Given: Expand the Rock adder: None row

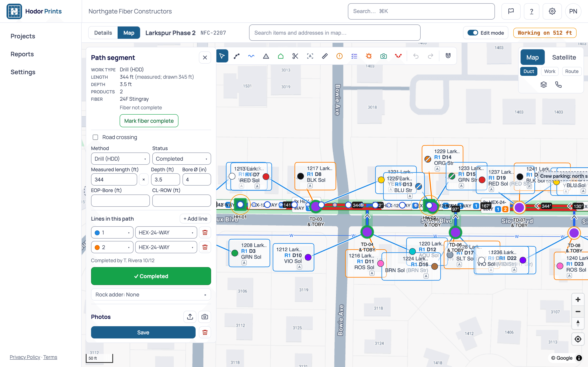Looking at the screenshot, I should click(151, 294).
